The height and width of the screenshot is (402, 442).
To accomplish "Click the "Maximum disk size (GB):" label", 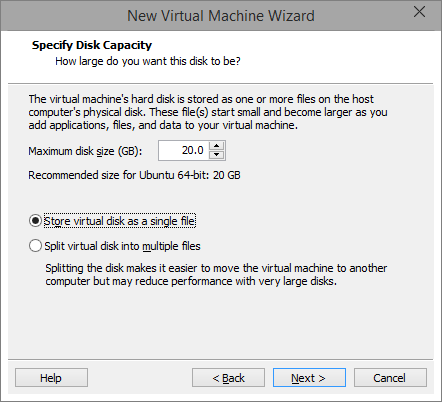I will click(85, 151).
